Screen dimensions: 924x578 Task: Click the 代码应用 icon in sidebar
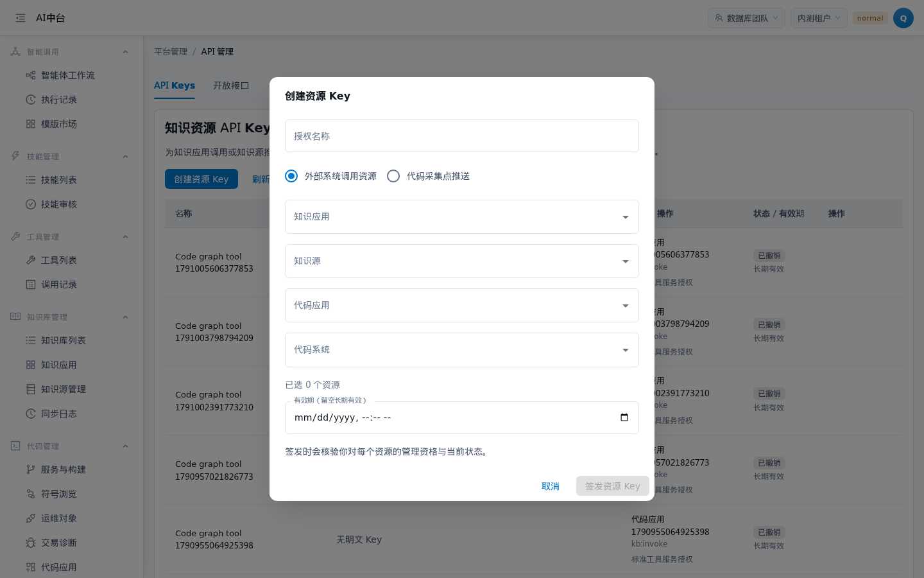pos(31,567)
